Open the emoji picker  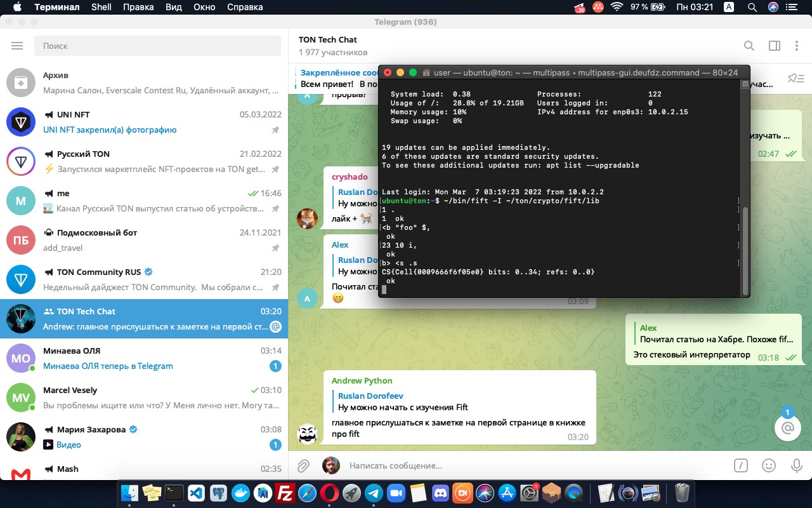pyautogui.click(x=769, y=465)
